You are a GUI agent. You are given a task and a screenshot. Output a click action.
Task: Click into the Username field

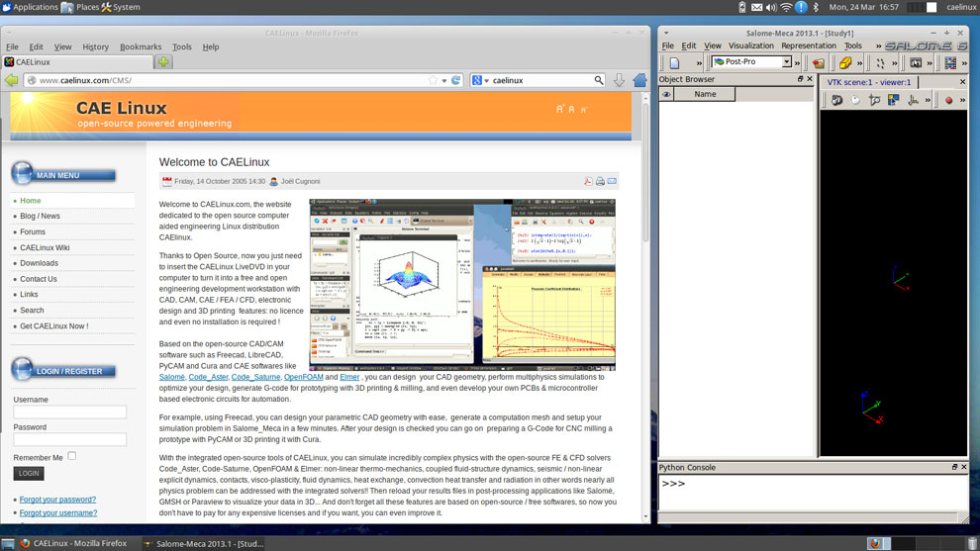(x=70, y=412)
